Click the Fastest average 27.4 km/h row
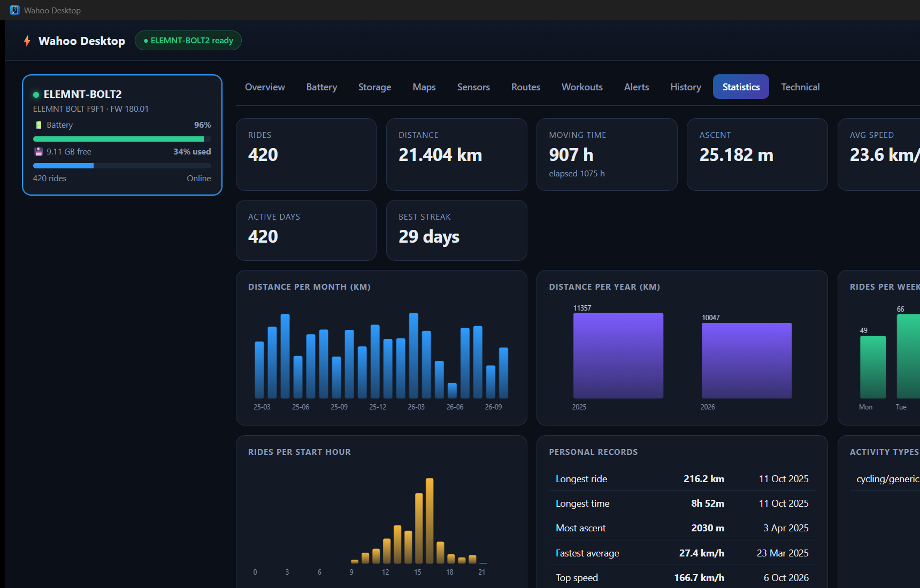This screenshot has width=920, height=588. point(682,553)
